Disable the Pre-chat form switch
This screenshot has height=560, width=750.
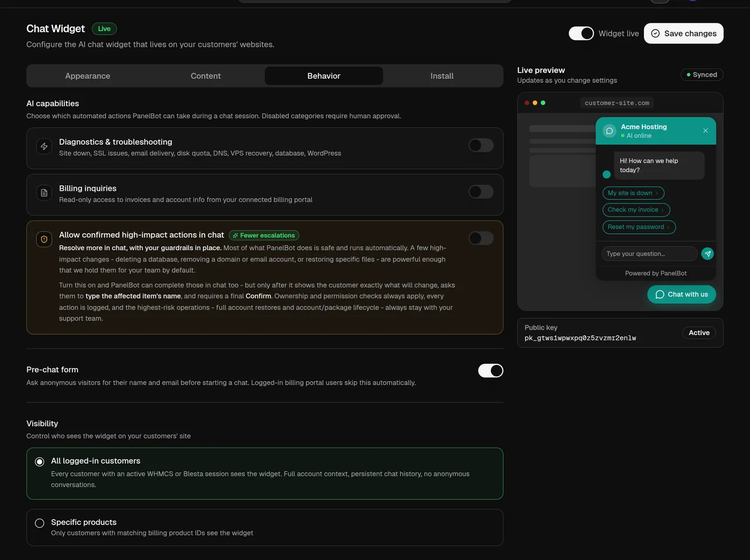point(491,370)
